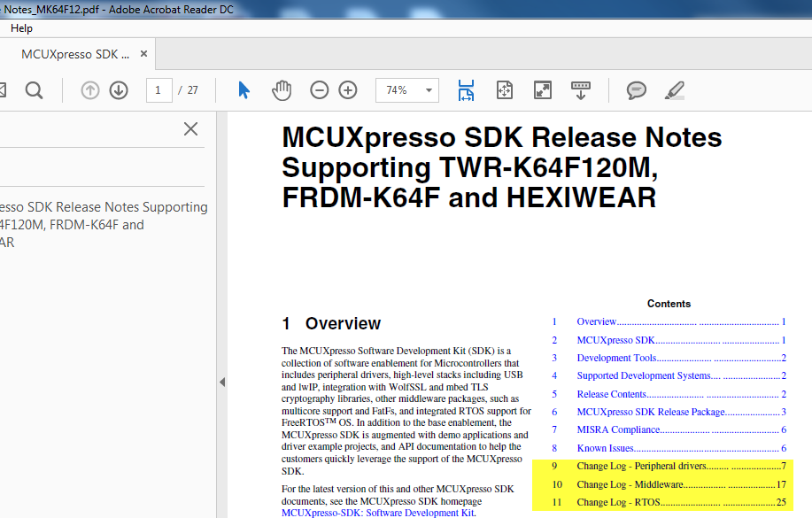This screenshot has height=518, width=812.
Task: Add a sticky note comment
Action: coord(637,90)
